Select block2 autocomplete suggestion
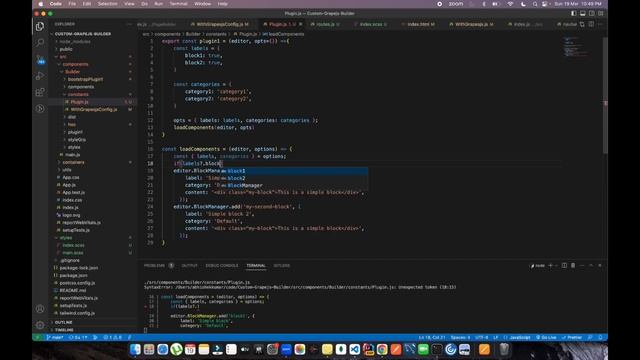 point(294,178)
